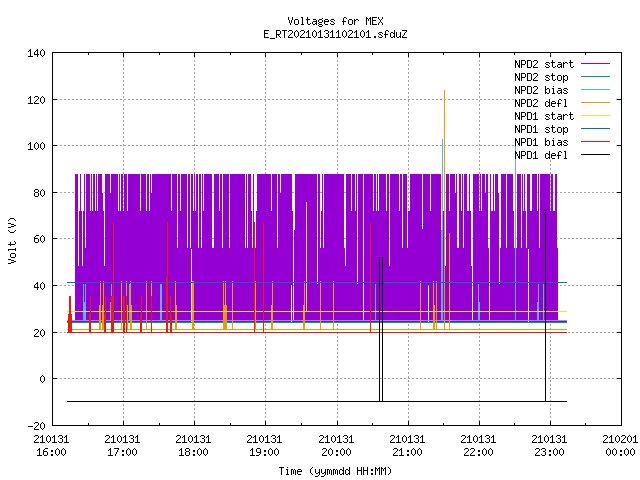
Task: Click the orange line sample beside NPD2 defl
Action: [596, 103]
